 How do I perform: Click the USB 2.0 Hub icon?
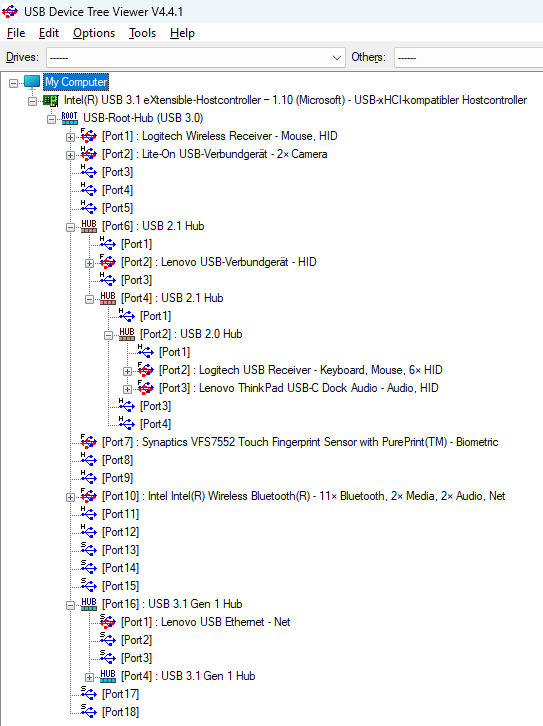pos(126,334)
